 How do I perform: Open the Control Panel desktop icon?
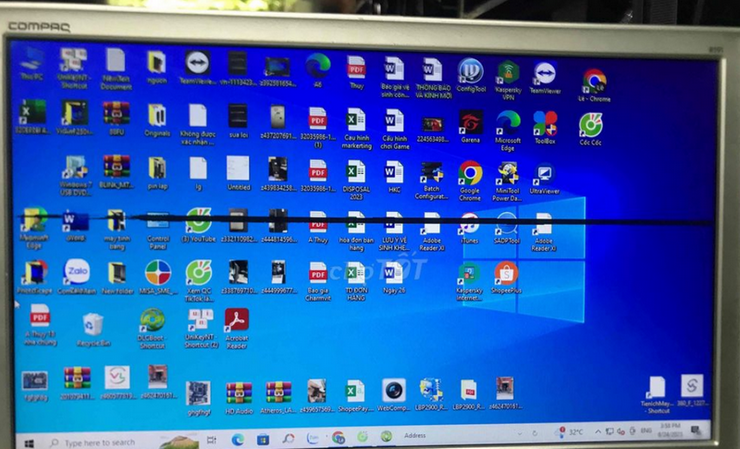click(158, 231)
